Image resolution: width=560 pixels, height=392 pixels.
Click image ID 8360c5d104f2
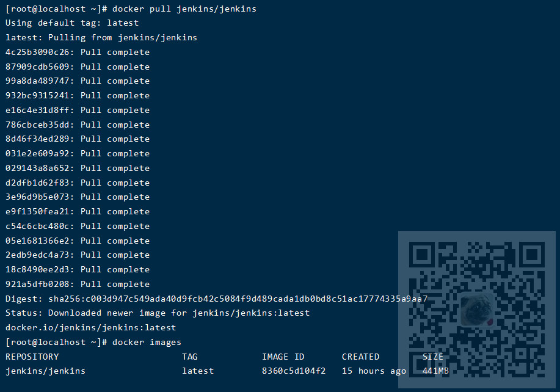294,371
